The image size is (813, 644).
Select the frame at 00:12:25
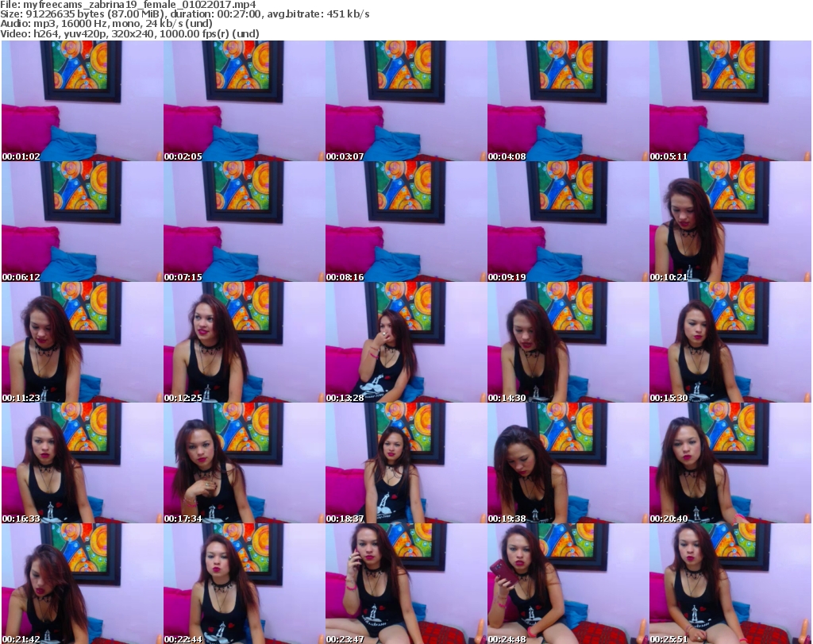click(x=245, y=343)
